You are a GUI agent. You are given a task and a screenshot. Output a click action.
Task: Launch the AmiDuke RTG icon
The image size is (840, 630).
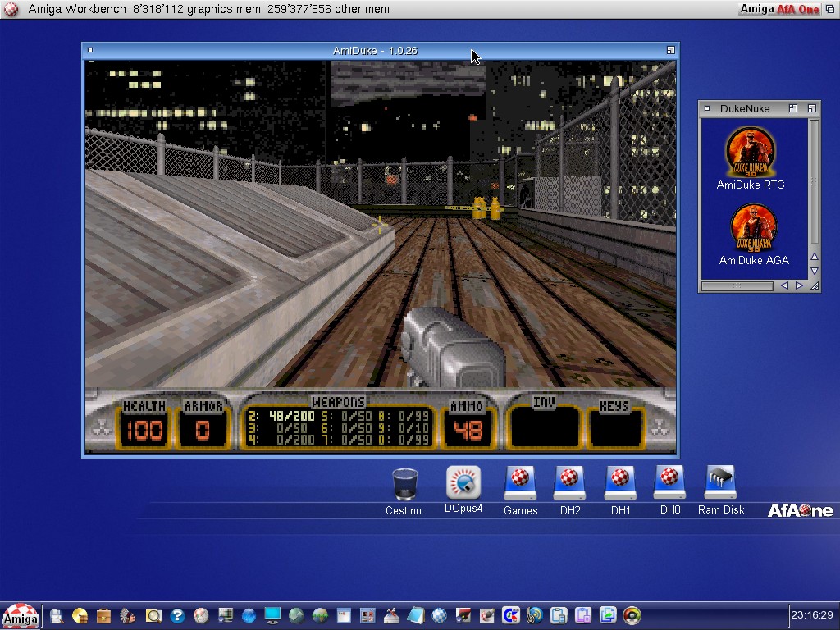coord(750,153)
